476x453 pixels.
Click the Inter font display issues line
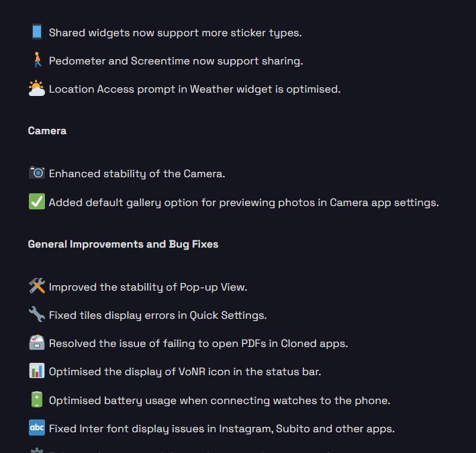222,428
